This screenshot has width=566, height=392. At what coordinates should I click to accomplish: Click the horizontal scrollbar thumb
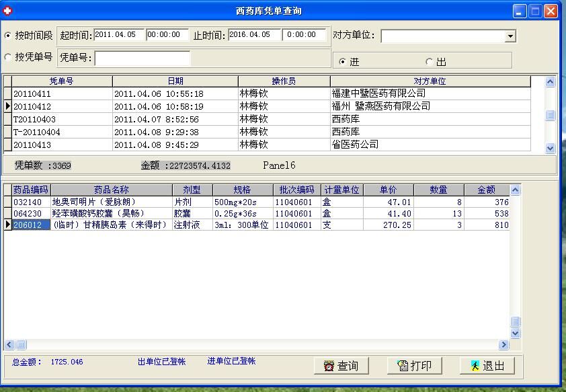pyautogui.click(x=21, y=345)
